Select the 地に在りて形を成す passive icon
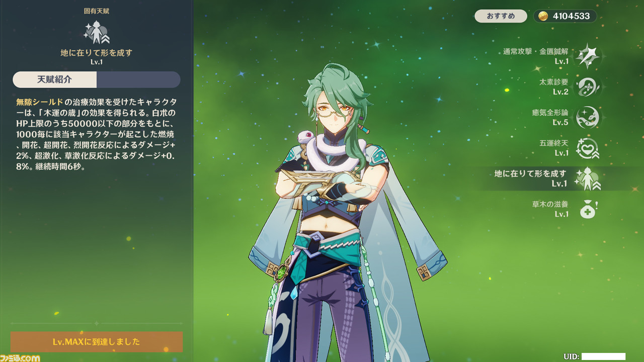The height and width of the screenshot is (362, 644). click(587, 178)
